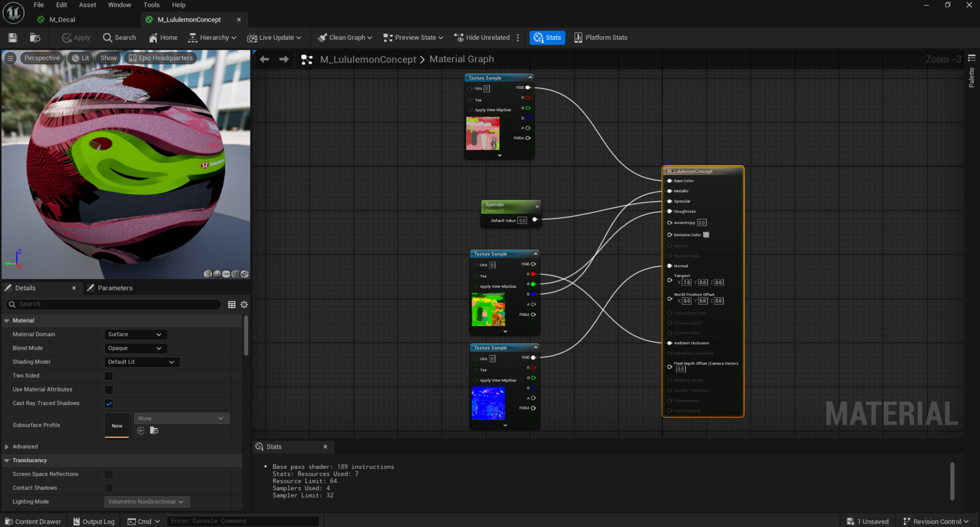Image resolution: width=980 pixels, height=527 pixels.
Task: Click the Apply button
Action: (x=76, y=37)
